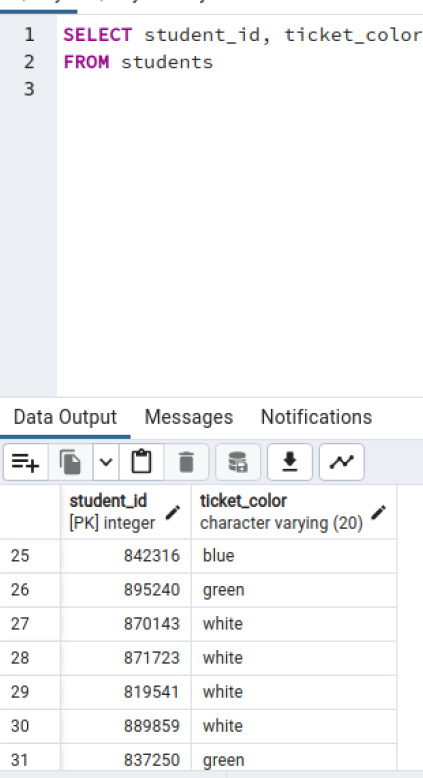Open the Graph Visualiser icon
The height and width of the screenshot is (778, 423).
pos(342,462)
